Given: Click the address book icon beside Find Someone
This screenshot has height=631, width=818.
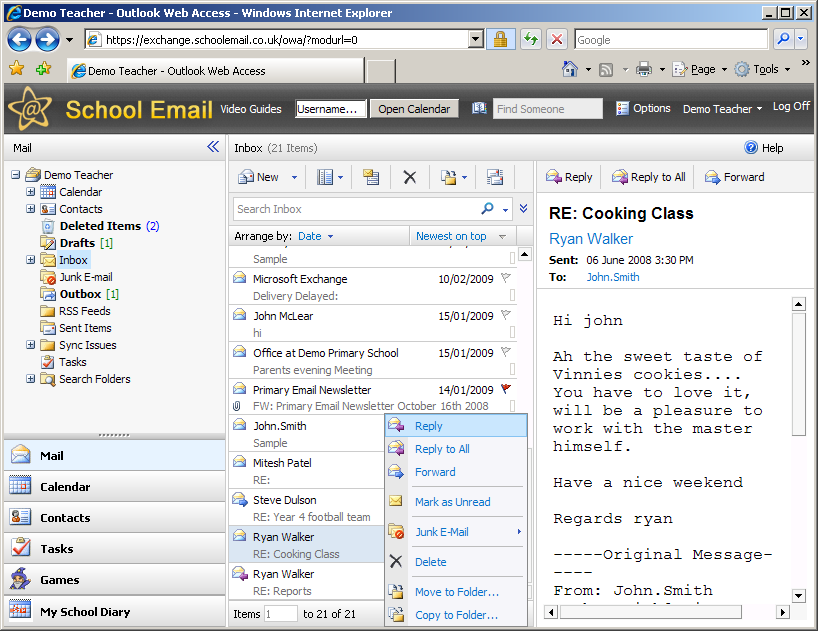Looking at the screenshot, I should [x=479, y=108].
